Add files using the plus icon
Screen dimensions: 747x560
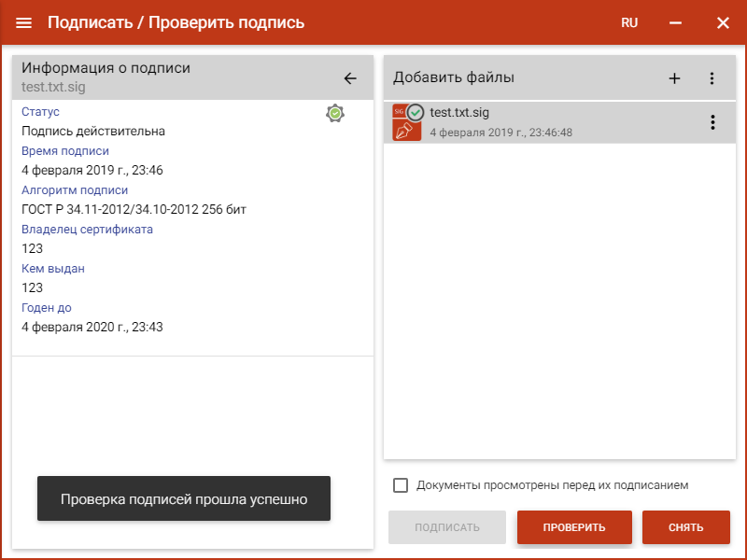point(674,78)
